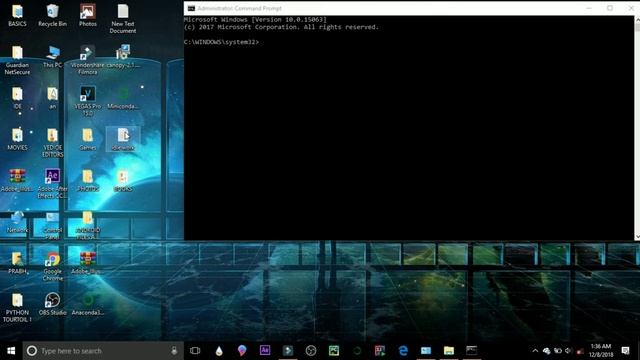Open the PYTHON TOURTOIL folder
The height and width of the screenshot is (360, 640).
click(17, 308)
